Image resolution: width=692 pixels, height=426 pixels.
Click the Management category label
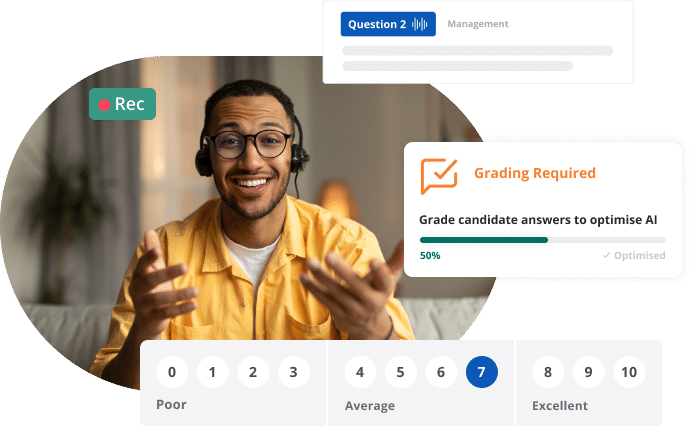coord(478,24)
